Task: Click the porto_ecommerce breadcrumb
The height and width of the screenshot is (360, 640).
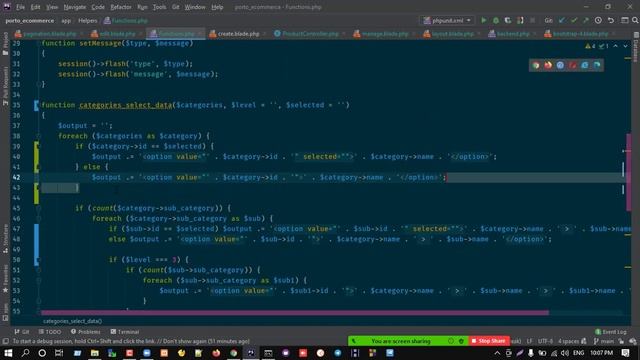Action: [30, 20]
